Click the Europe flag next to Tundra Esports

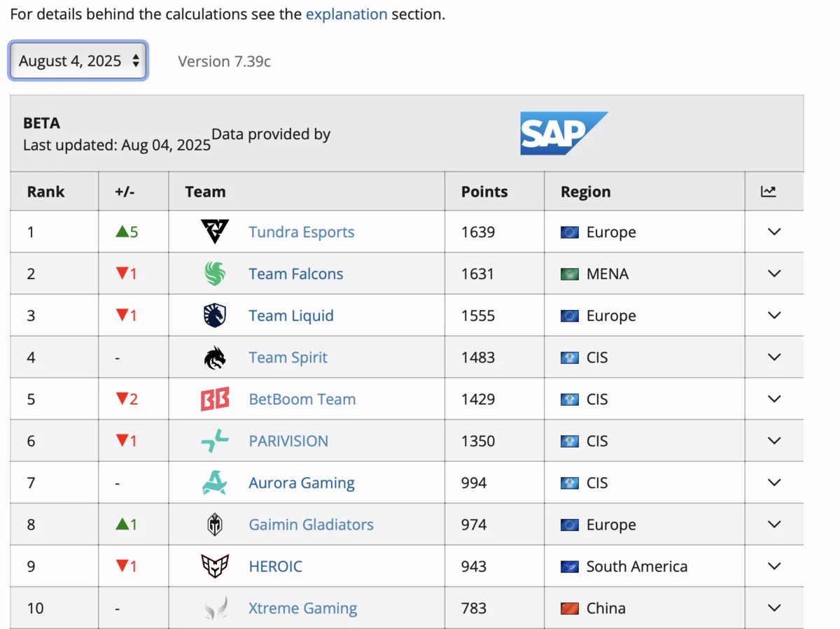(568, 232)
